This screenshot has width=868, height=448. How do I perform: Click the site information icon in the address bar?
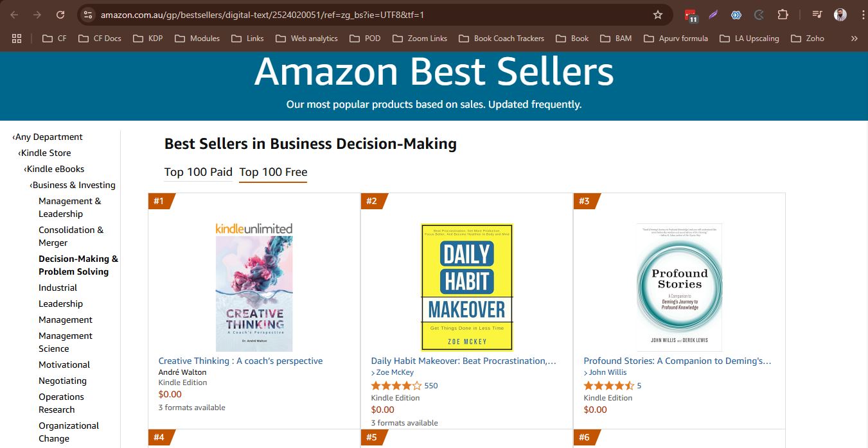point(88,15)
